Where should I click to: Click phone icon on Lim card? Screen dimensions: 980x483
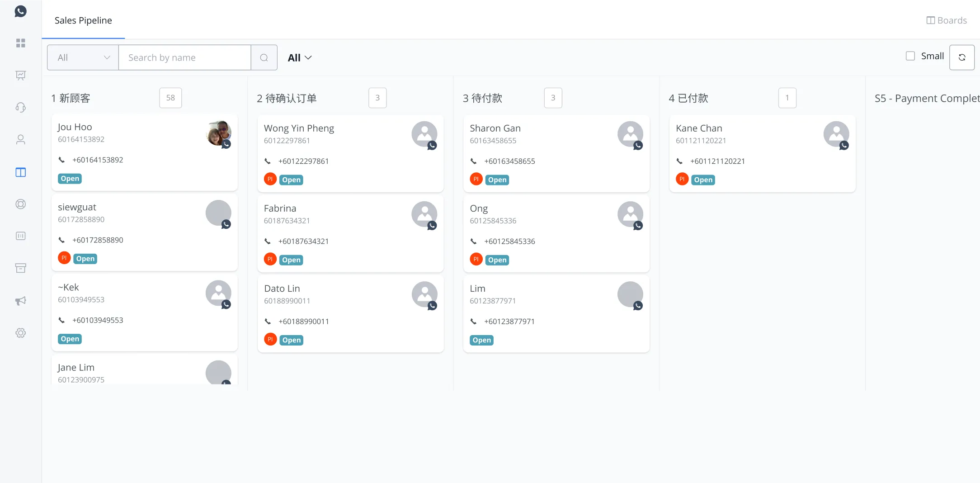pyautogui.click(x=474, y=322)
